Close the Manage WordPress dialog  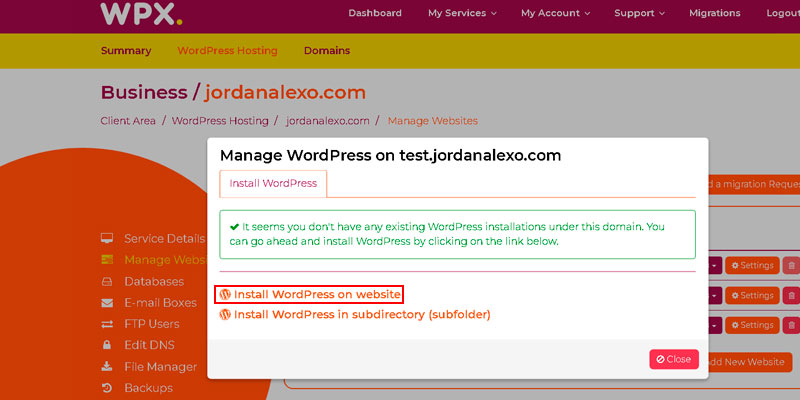[x=673, y=359]
